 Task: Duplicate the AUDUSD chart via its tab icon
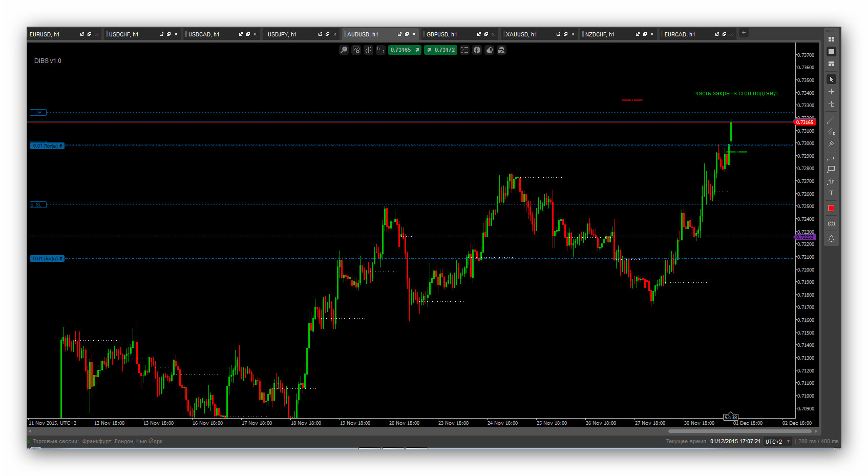[x=407, y=34]
